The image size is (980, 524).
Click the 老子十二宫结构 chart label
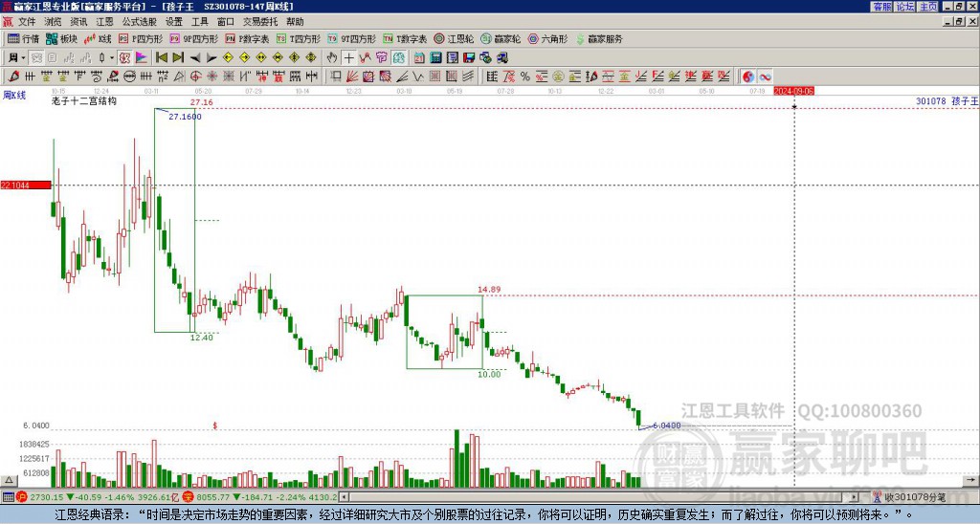pos(84,100)
